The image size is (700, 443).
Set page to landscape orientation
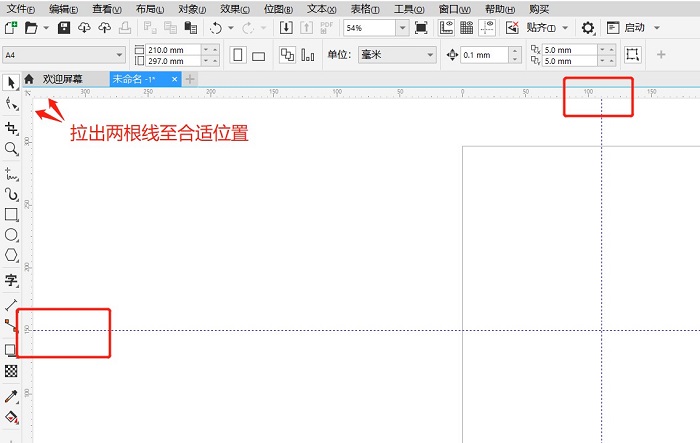coord(258,55)
